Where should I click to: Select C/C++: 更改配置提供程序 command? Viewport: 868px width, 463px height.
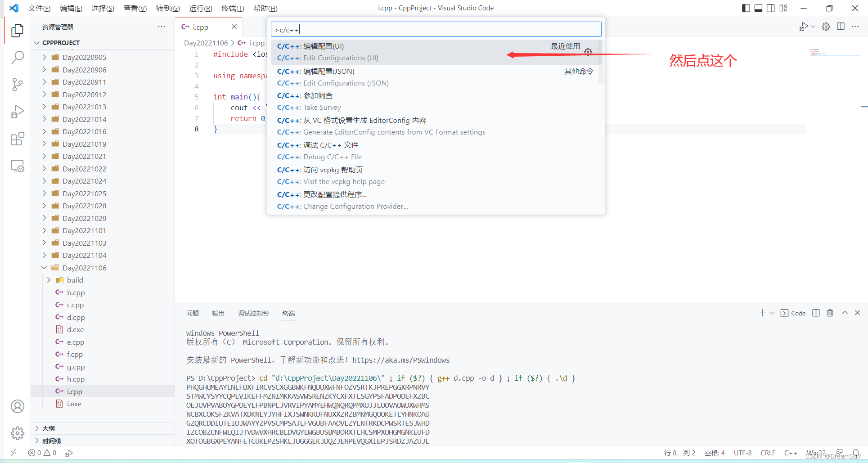click(436, 201)
